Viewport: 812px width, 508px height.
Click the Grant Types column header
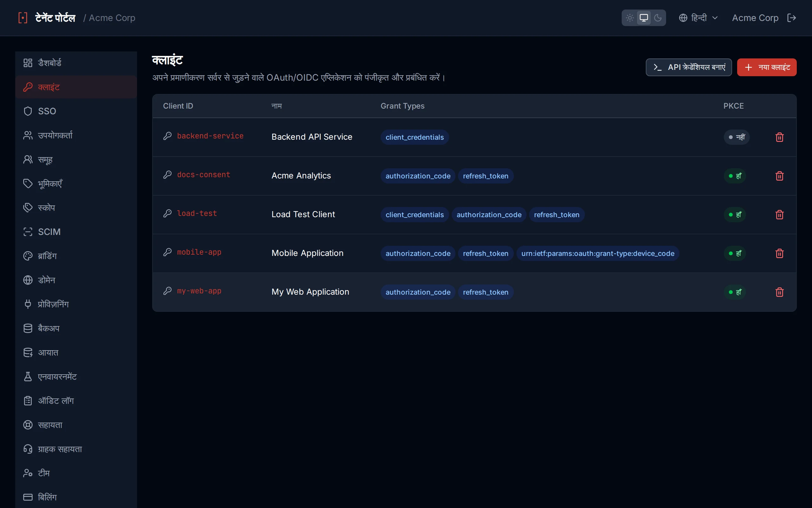[x=402, y=106]
